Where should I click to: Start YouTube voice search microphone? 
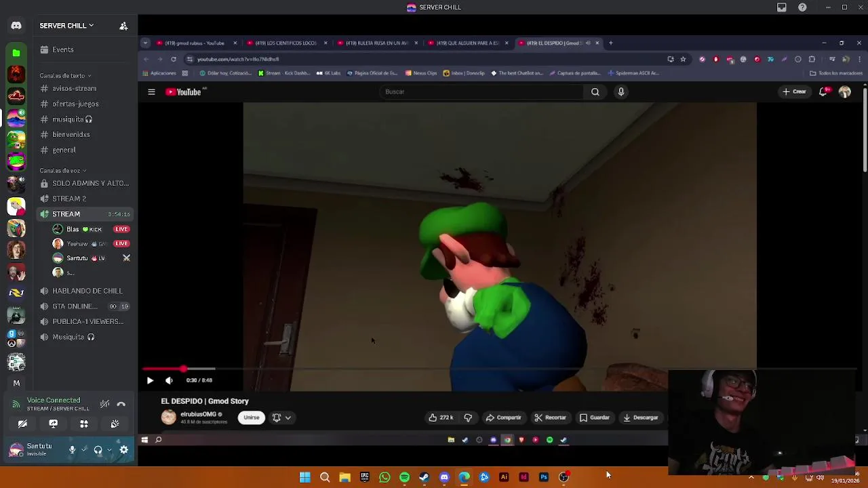620,92
